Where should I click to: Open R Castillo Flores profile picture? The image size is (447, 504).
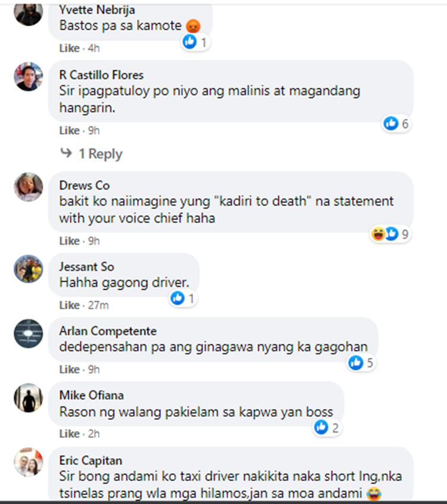[28, 76]
